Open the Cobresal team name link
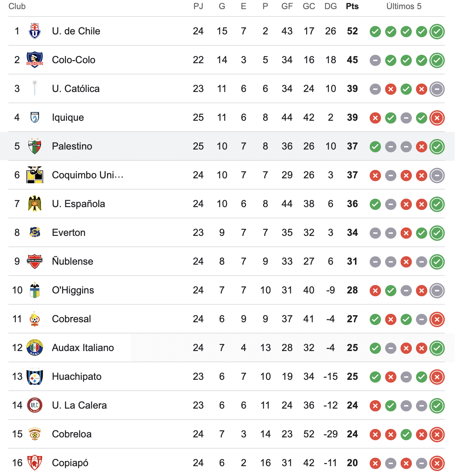The width and height of the screenshot is (456, 476). pyautogui.click(x=72, y=319)
